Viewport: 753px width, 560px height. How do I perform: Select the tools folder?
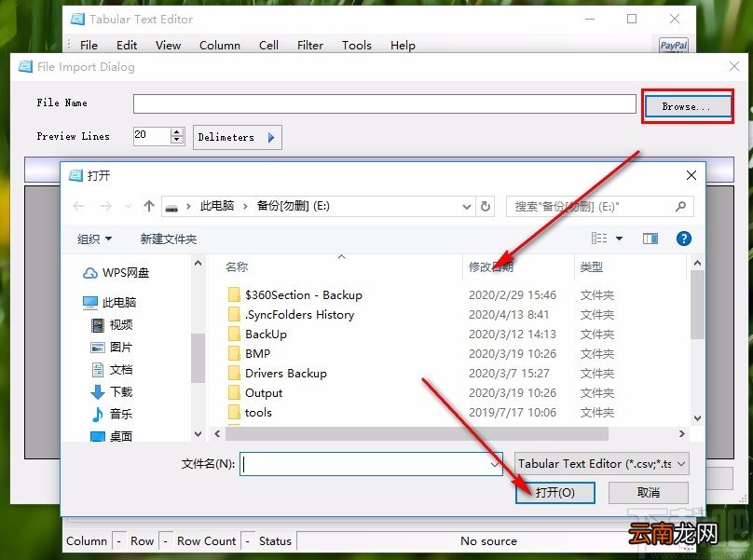point(250,413)
